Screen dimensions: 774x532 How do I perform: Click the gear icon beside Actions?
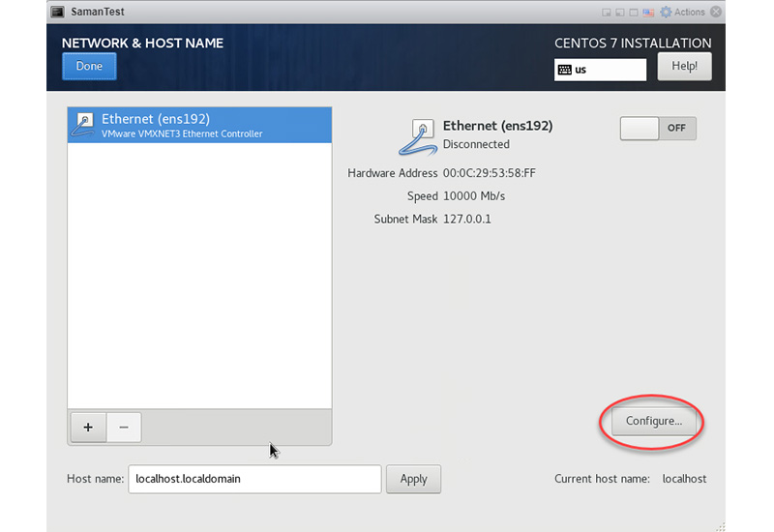665,12
